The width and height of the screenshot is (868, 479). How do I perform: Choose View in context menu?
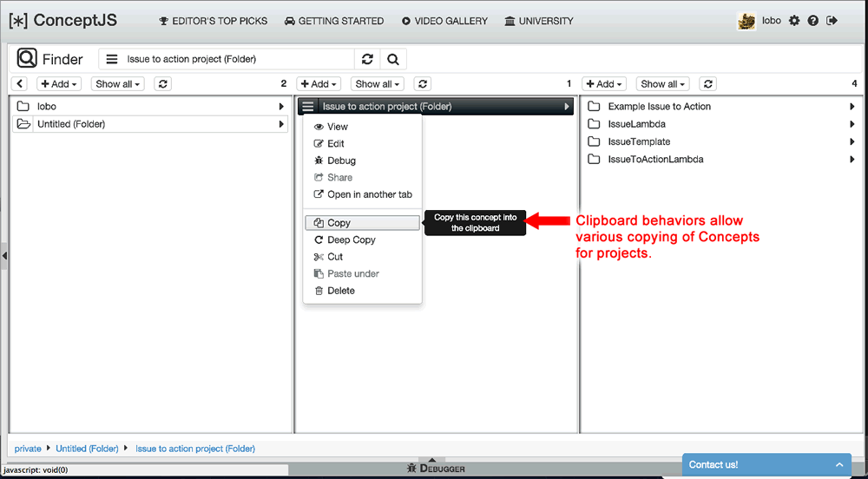click(362, 127)
